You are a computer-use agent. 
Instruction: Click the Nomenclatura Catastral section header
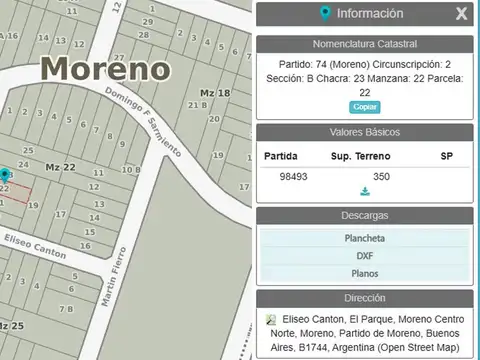click(365, 44)
